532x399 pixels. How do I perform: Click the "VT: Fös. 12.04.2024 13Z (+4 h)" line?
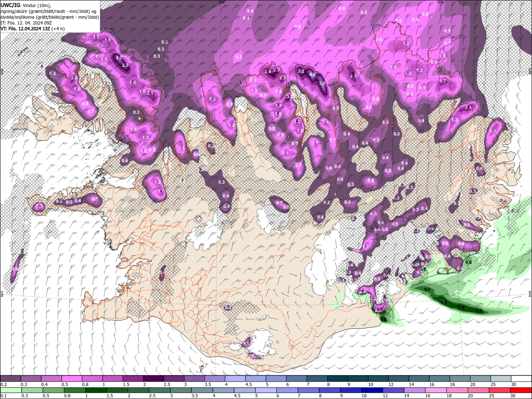pos(32,28)
